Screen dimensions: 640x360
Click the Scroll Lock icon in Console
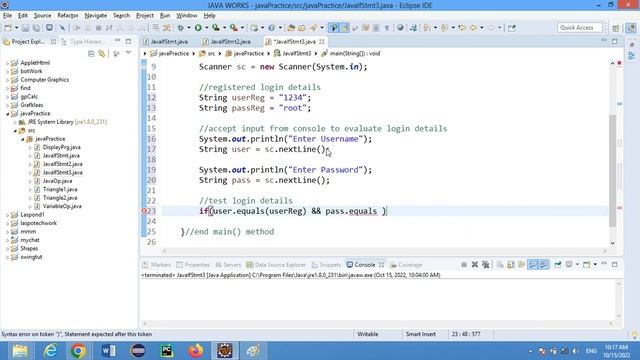[x=511, y=264]
